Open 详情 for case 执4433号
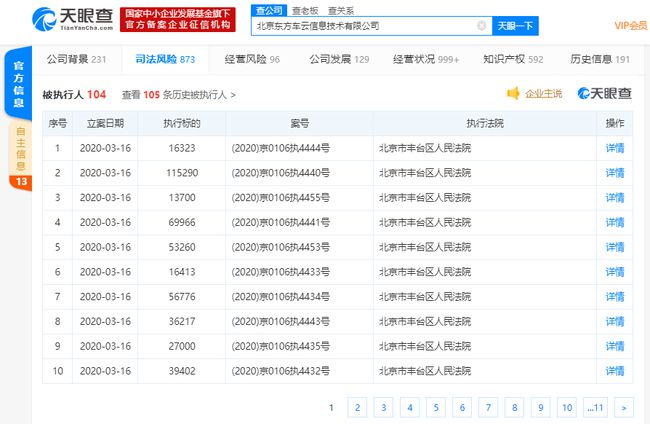 (615, 272)
